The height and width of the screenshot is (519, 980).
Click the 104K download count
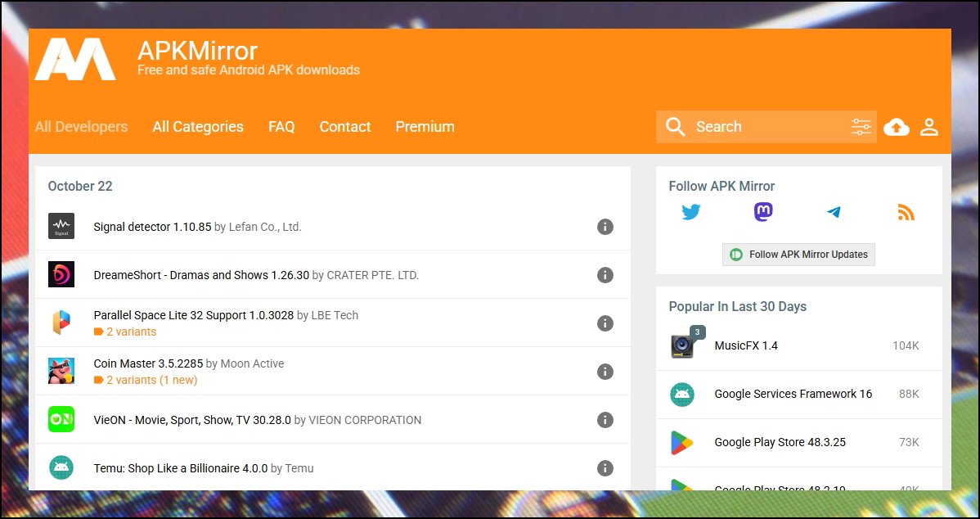point(906,345)
